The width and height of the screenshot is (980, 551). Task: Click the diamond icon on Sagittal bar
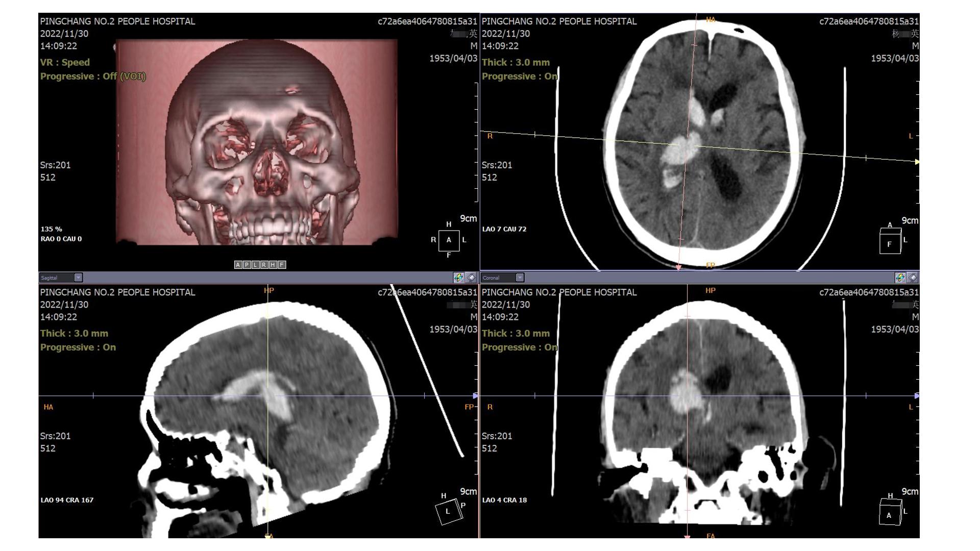(471, 278)
